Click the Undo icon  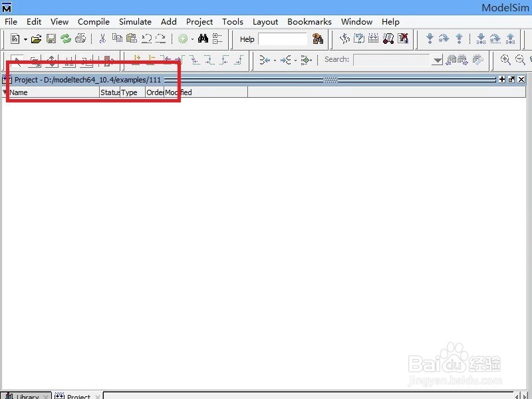pyautogui.click(x=146, y=39)
